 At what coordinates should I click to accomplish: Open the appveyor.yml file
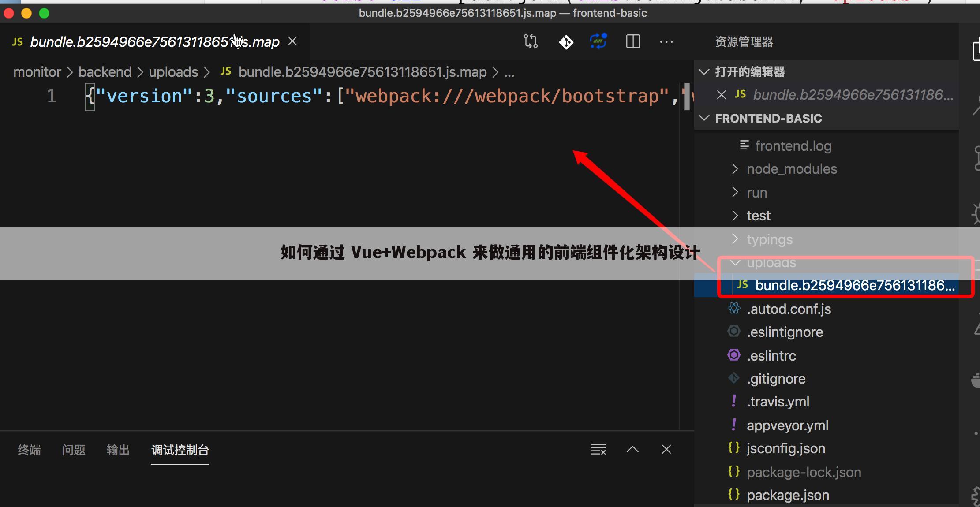787,425
